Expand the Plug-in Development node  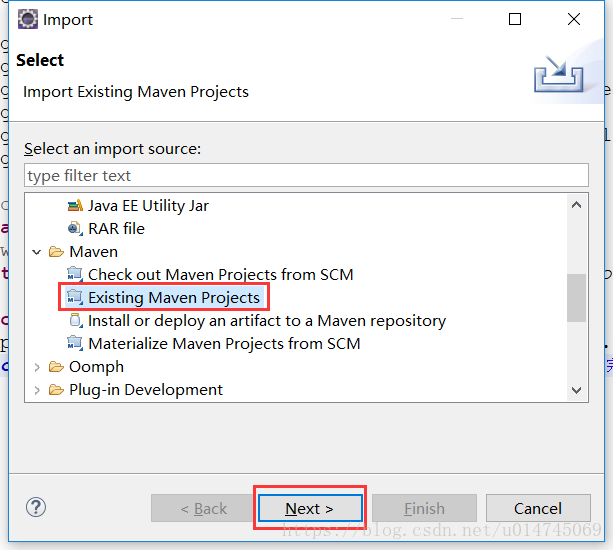[x=37, y=390]
